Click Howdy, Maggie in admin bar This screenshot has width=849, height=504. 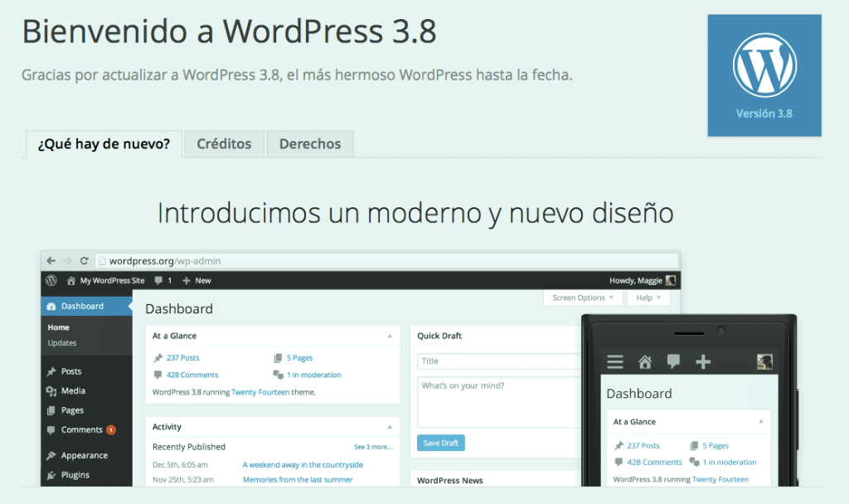[636, 280]
